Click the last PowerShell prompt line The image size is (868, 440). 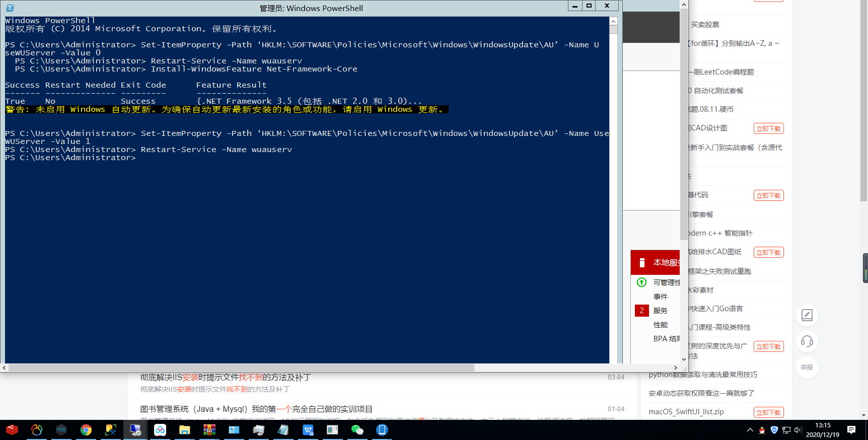[70, 158]
